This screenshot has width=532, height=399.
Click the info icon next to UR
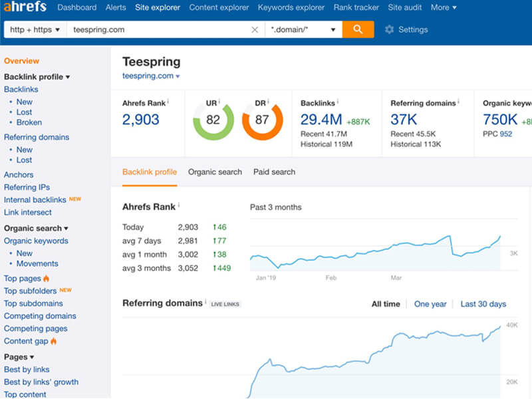[x=219, y=101]
